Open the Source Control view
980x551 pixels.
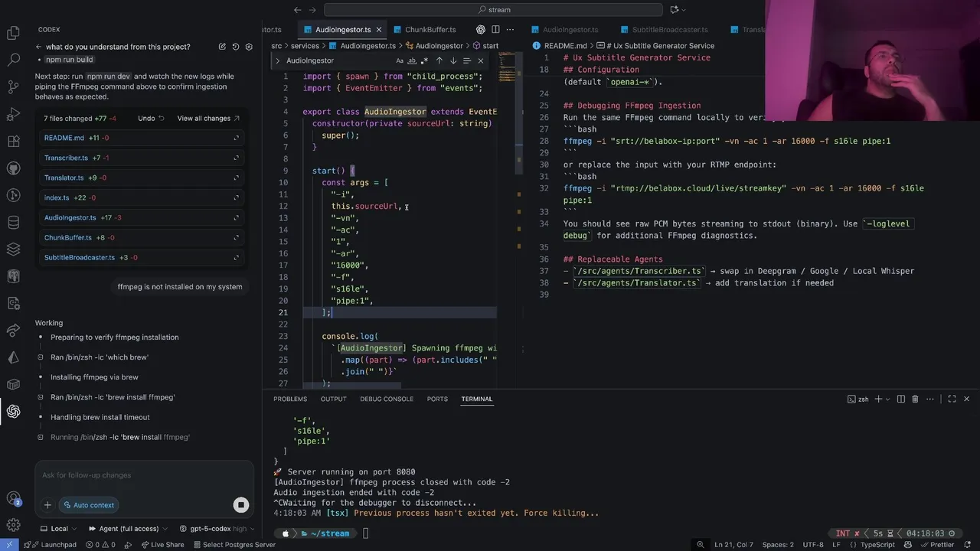pos(13,86)
